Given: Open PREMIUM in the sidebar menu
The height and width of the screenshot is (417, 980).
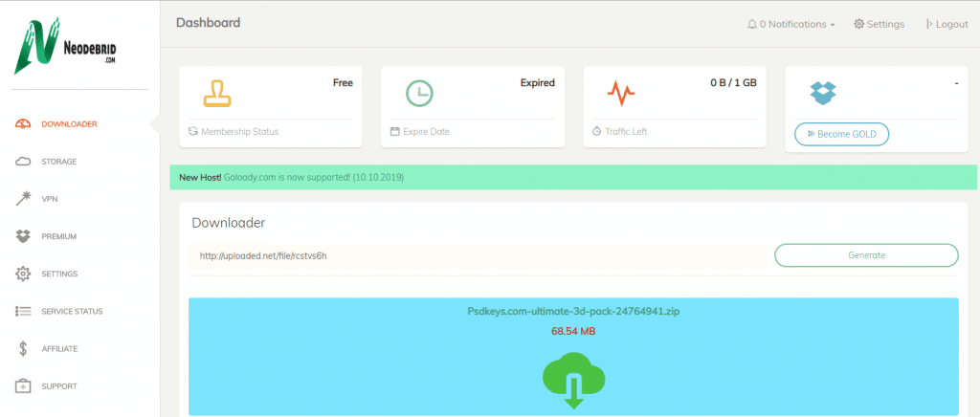Looking at the screenshot, I should pos(58,236).
